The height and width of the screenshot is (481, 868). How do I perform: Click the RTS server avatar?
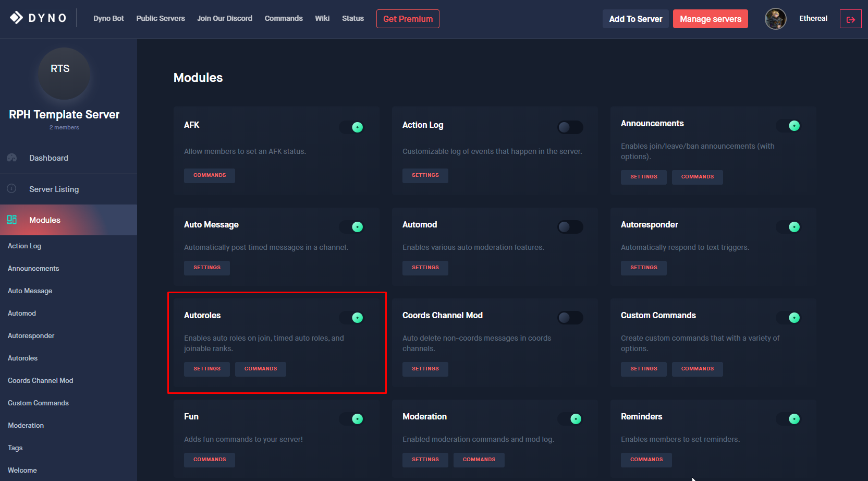pos(64,74)
